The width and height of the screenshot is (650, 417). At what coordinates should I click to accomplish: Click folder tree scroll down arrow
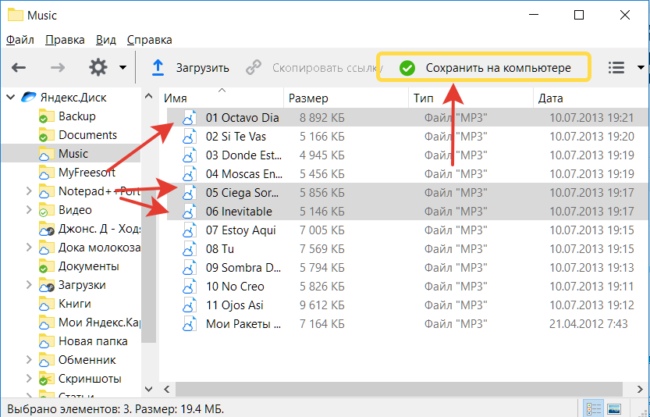tap(148, 389)
